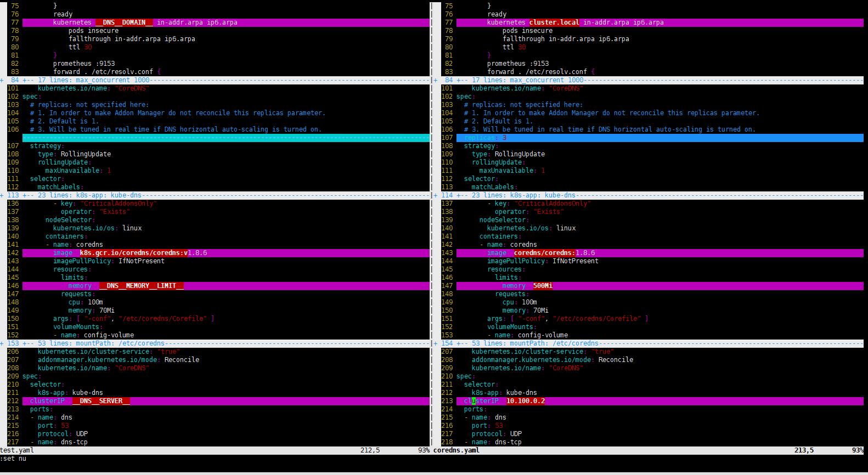This screenshot has height=475, width=868.
Task: Focus the test.yaml status line name
Action: [x=17, y=450]
